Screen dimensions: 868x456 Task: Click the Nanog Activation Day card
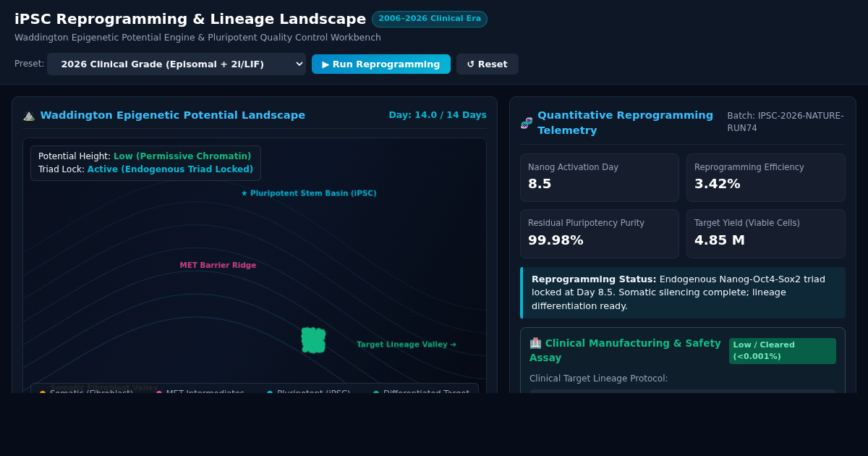point(600,177)
